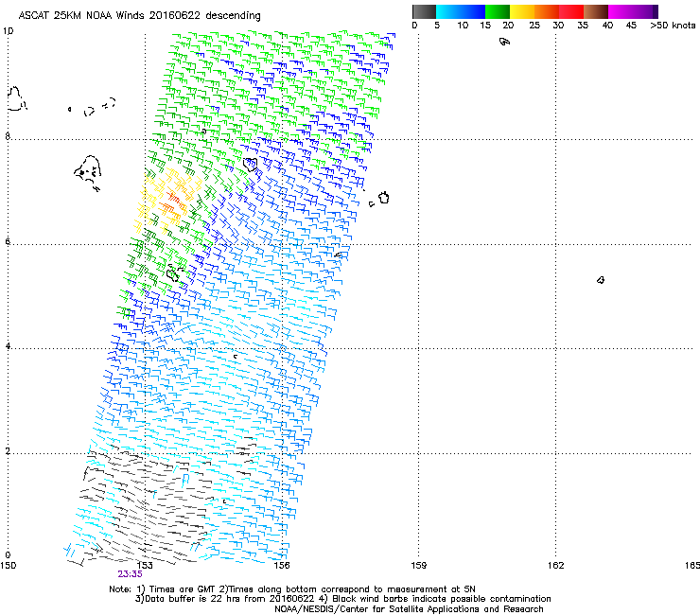Click the small island outline near 163E 5.3N
This screenshot has width=700, height=615.
(601, 280)
